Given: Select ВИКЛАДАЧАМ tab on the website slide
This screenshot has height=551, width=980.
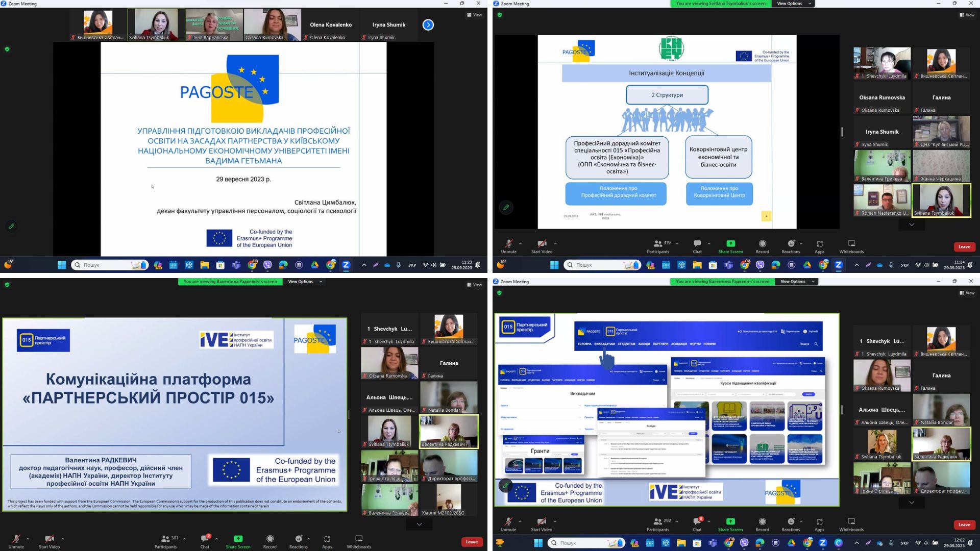Looking at the screenshot, I should point(604,344).
